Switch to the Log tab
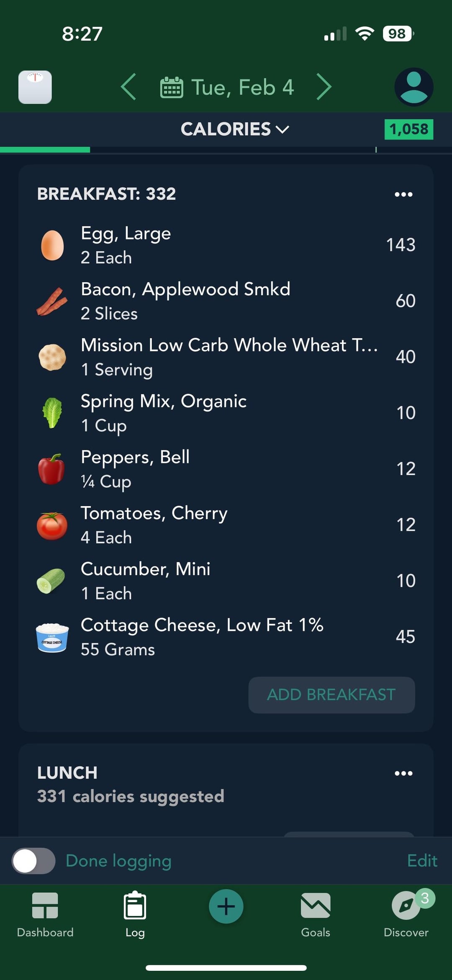This screenshot has width=452, height=980. click(x=135, y=915)
